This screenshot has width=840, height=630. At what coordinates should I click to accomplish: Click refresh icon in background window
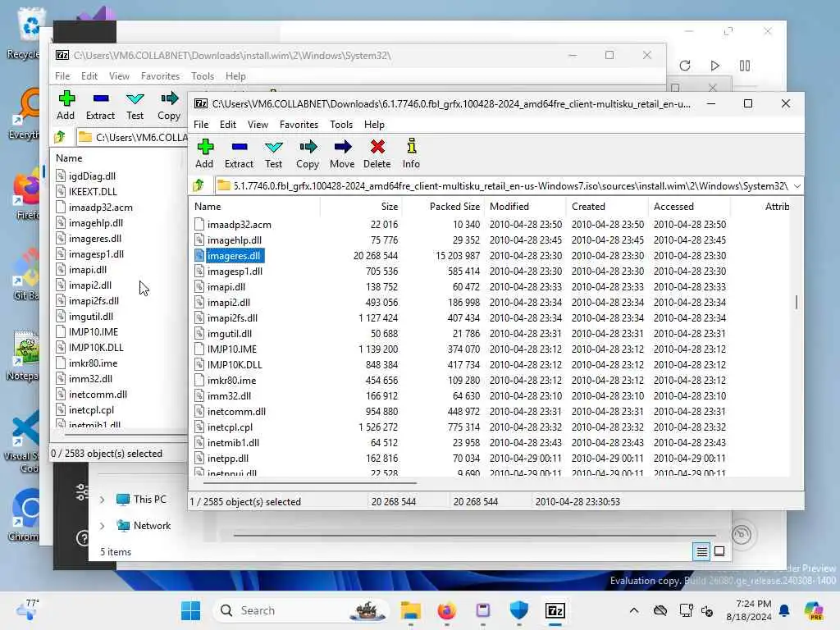pos(685,66)
